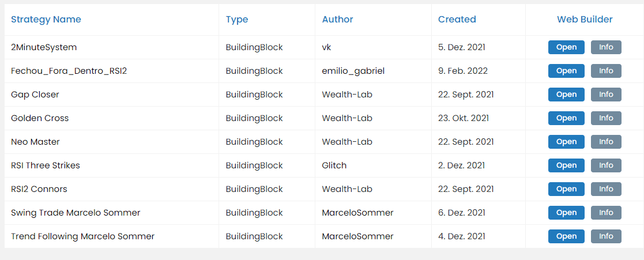View Info for Trend Following Marcelo Sommer
Viewport: 644px width, 260px height.
606,236
